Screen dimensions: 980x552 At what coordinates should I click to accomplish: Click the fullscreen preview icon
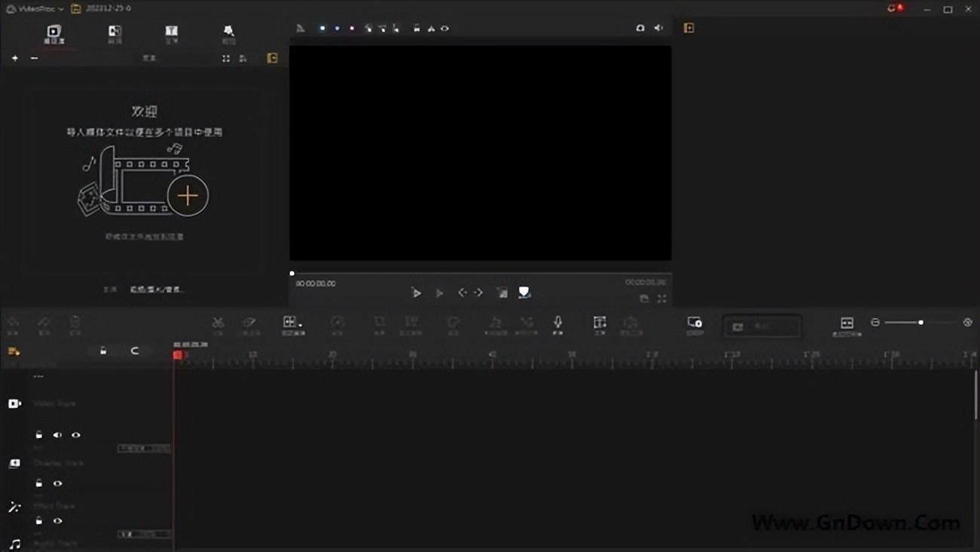661,299
